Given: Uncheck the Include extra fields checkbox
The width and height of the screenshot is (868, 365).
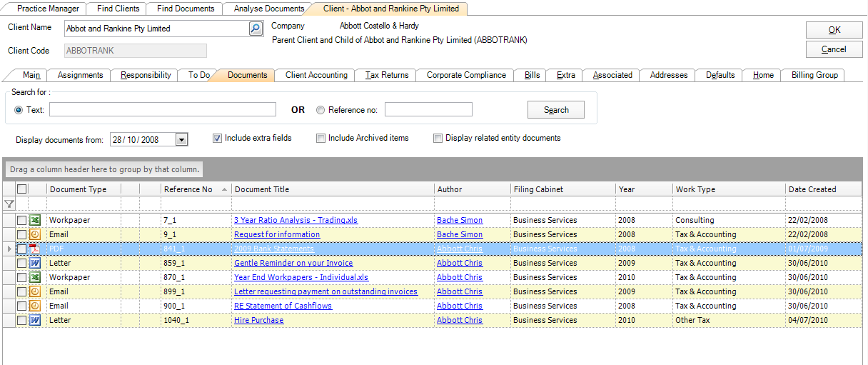Looking at the screenshot, I should tap(217, 138).
